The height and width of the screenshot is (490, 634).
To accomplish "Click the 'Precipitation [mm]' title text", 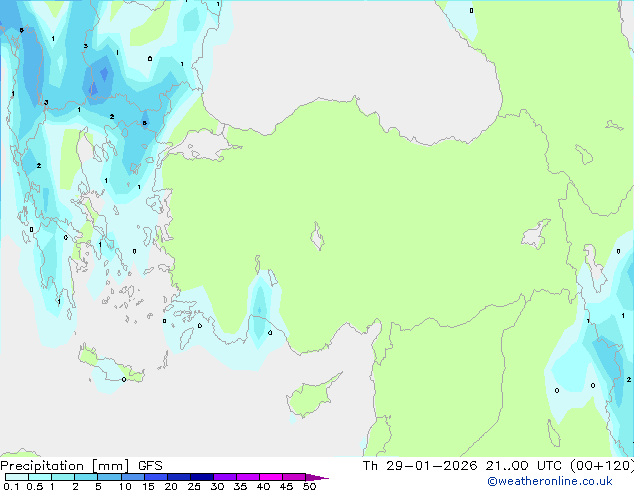I will coord(65,466).
